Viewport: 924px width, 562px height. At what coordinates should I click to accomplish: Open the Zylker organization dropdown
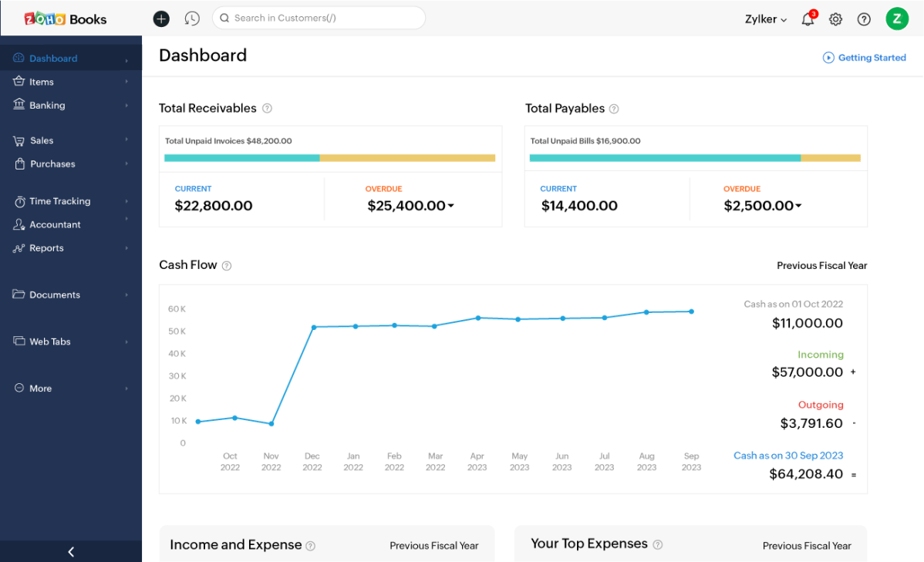[764, 19]
